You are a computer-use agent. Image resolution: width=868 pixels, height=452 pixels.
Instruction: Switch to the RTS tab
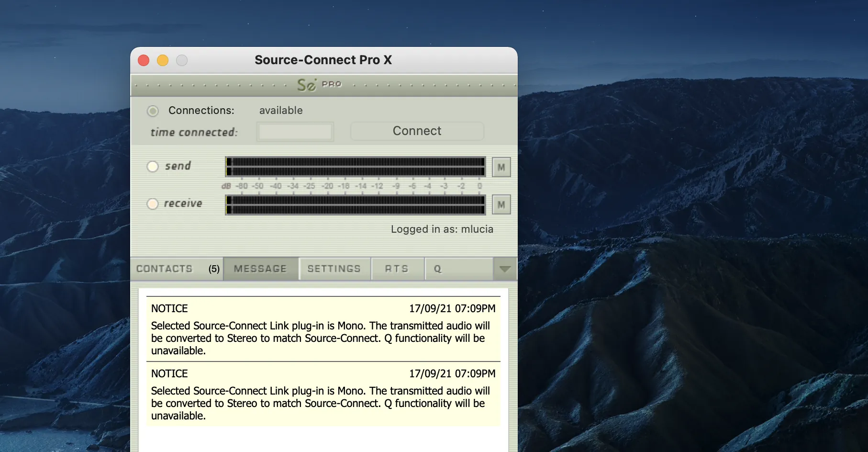tap(397, 269)
